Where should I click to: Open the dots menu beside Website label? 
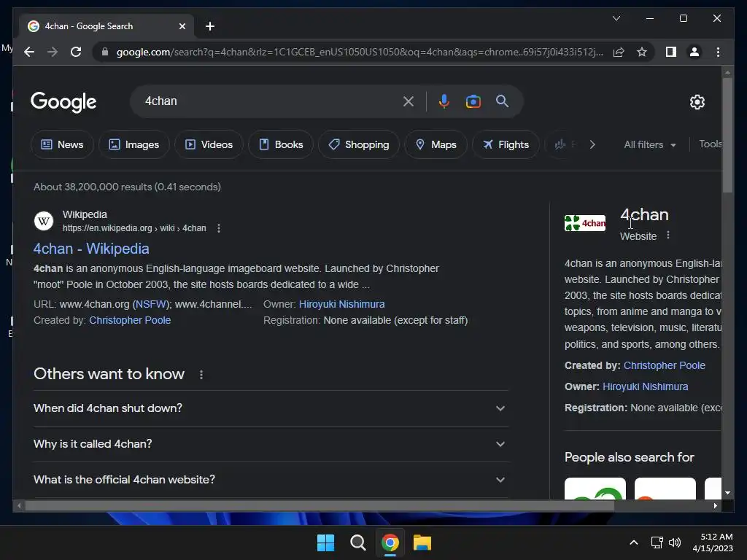(x=668, y=236)
